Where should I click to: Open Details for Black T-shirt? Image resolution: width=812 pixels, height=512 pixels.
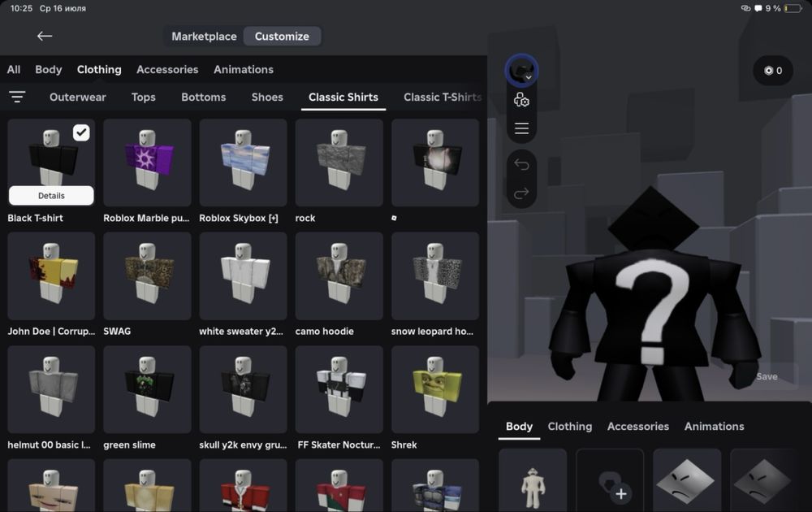(51, 195)
